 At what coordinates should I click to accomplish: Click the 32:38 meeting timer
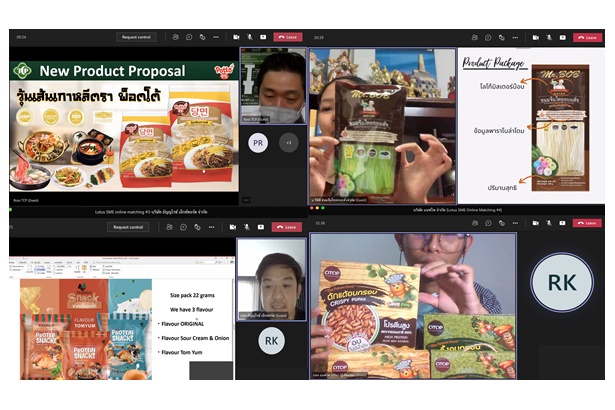(x=320, y=223)
